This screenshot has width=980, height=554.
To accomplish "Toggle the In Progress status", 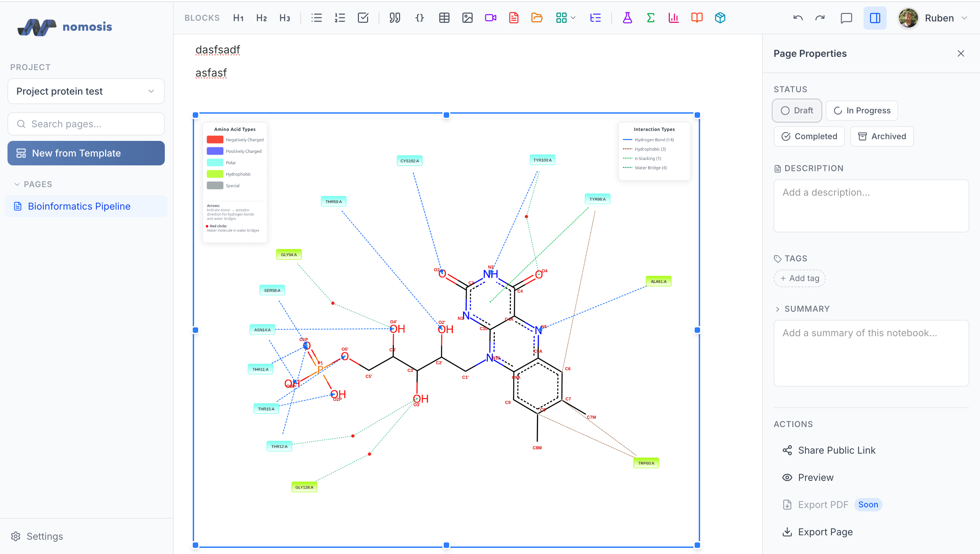I will point(862,110).
